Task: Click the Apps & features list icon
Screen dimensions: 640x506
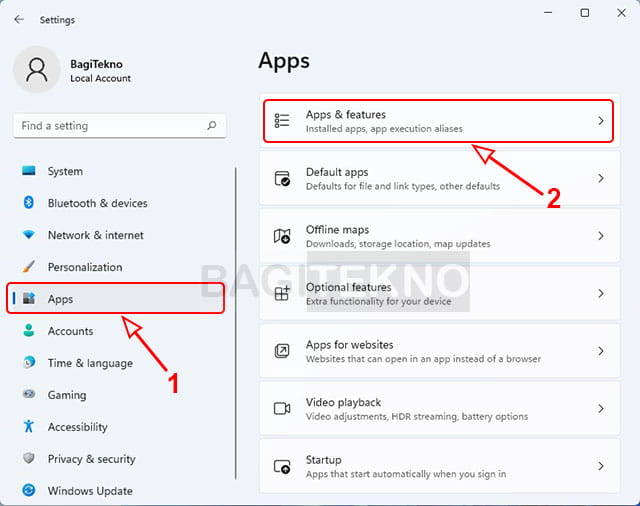Action: click(x=282, y=121)
